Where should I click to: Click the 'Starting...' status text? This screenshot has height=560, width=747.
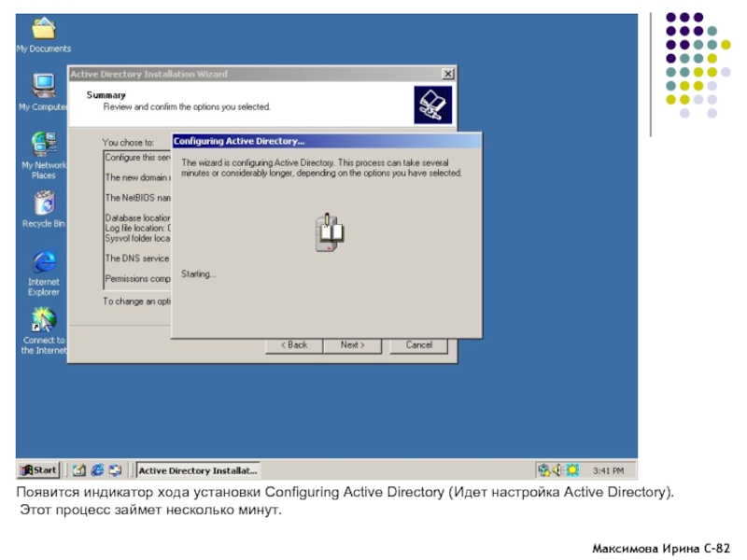pyautogui.click(x=199, y=274)
